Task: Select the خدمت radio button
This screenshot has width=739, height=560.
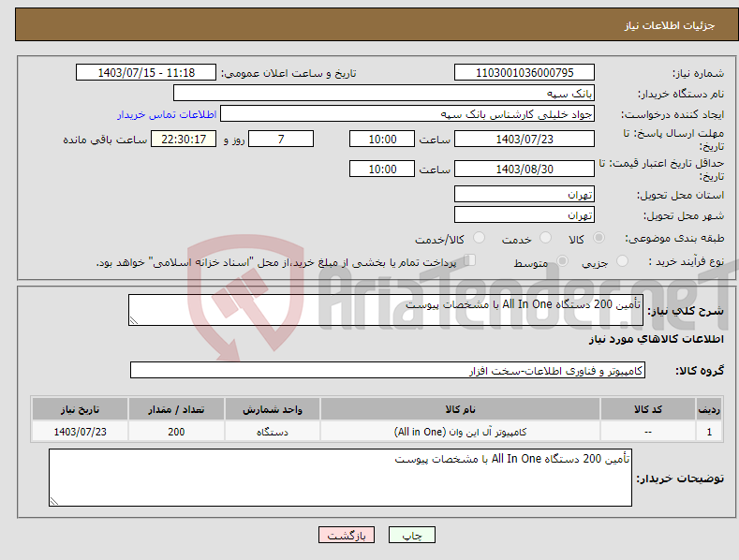Action: click(545, 238)
